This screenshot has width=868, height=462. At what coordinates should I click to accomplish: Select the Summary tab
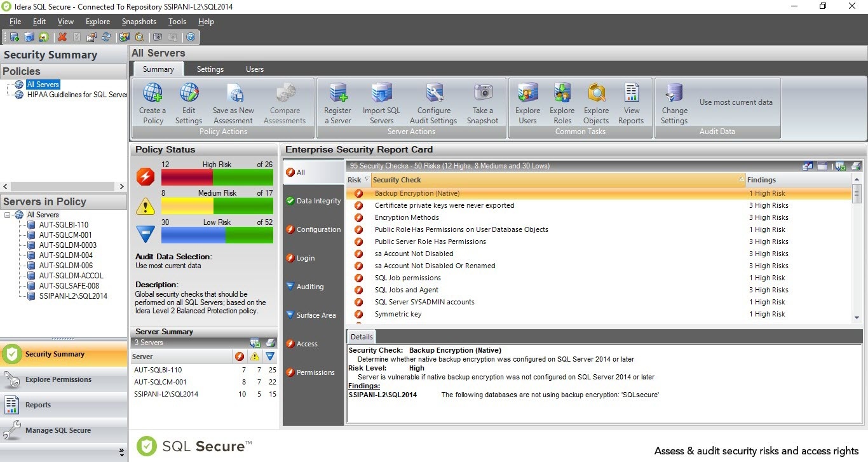[158, 69]
